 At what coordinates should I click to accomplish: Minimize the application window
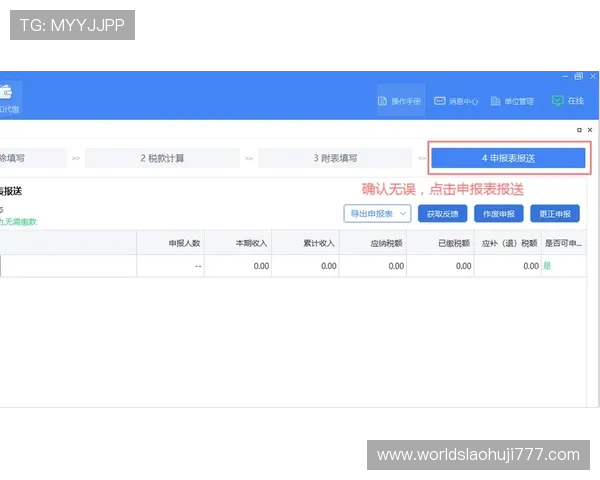point(565,77)
